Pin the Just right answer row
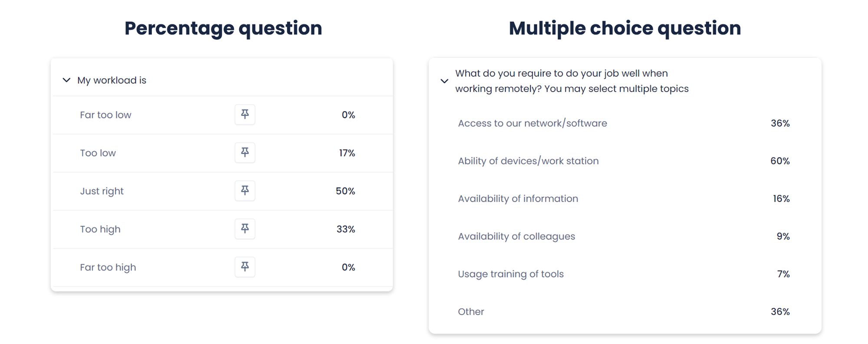Screen dimensions: 868x344 coord(245,191)
